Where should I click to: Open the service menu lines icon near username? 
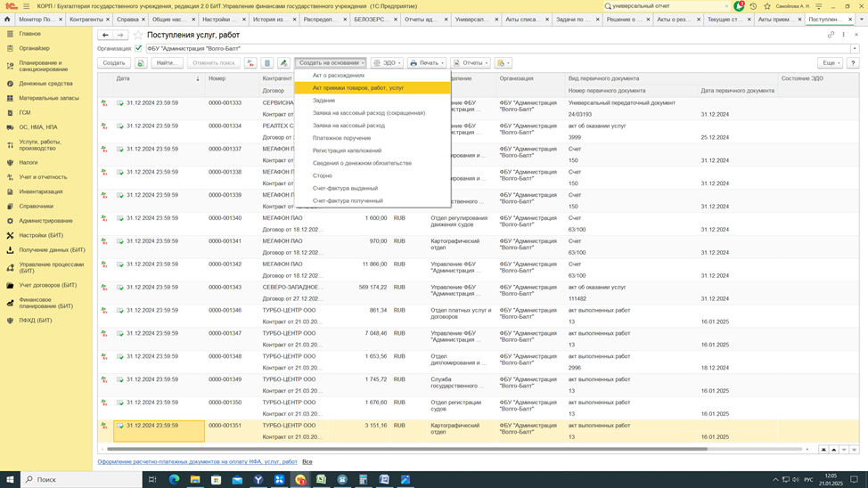pos(819,6)
